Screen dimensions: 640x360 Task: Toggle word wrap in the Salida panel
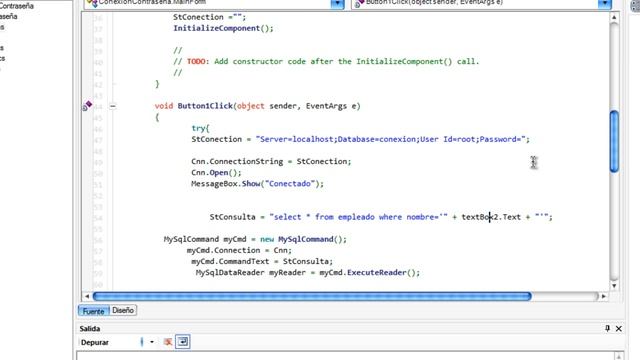182,342
